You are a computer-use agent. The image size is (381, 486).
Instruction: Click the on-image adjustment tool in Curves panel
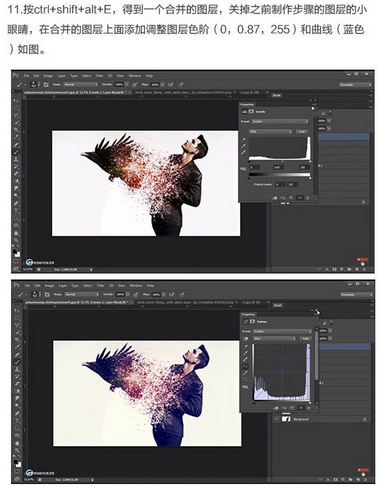(246, 338)
